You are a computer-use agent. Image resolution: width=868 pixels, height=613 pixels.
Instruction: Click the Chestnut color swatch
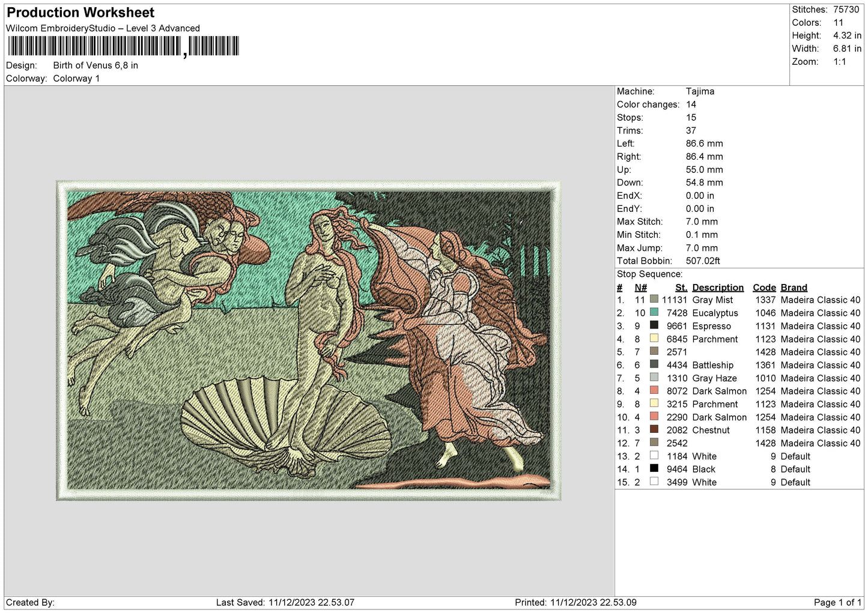654,430
